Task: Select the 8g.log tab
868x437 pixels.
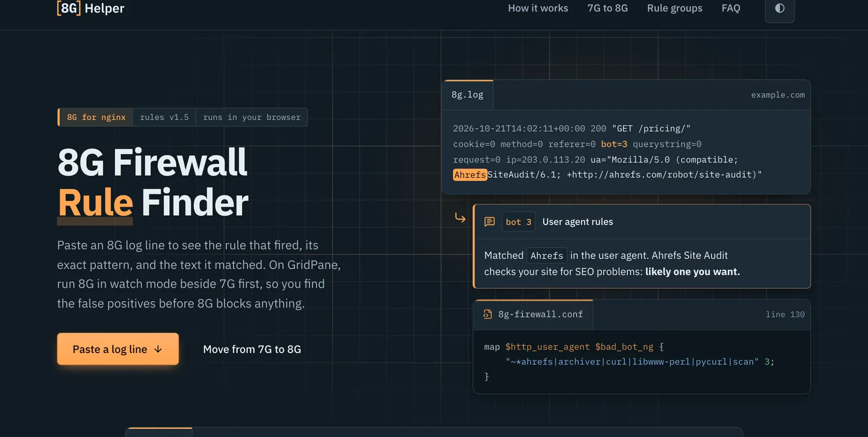Action: tap(468, 95)
